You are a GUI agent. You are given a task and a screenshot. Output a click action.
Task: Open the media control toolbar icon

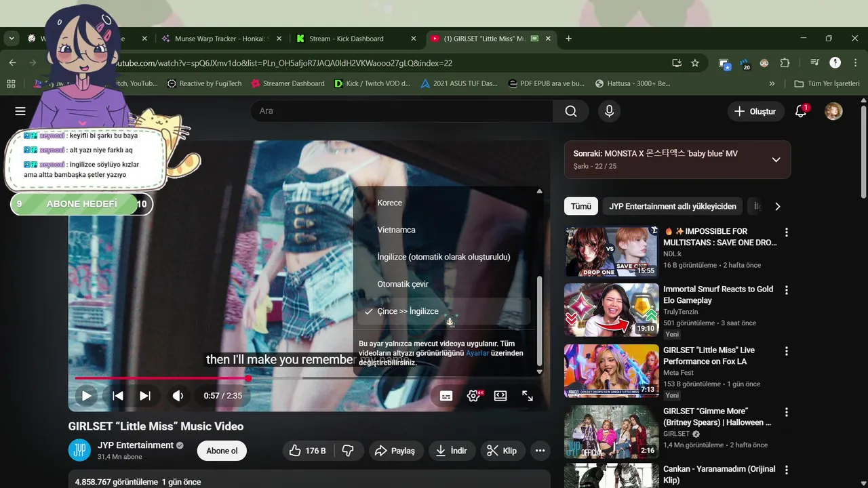814,63
